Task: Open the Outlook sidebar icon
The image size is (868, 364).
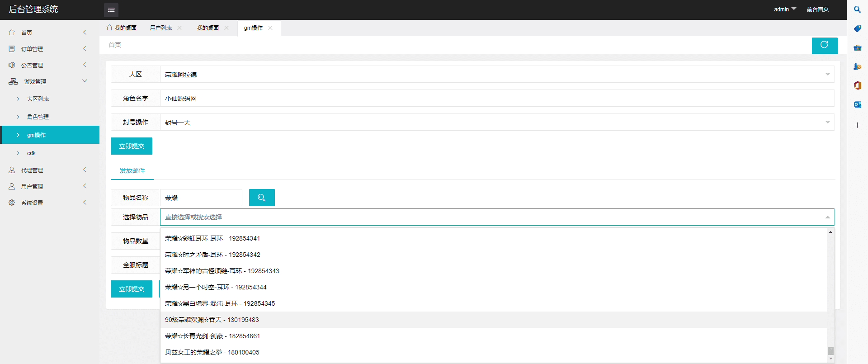Action: tap(857, 104)
